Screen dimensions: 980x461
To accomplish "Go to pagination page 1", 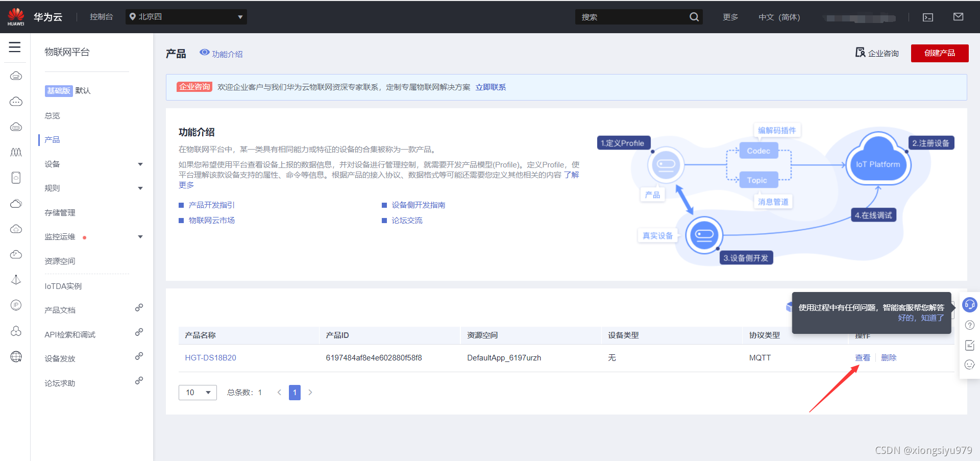I will (x=295, y=392).
